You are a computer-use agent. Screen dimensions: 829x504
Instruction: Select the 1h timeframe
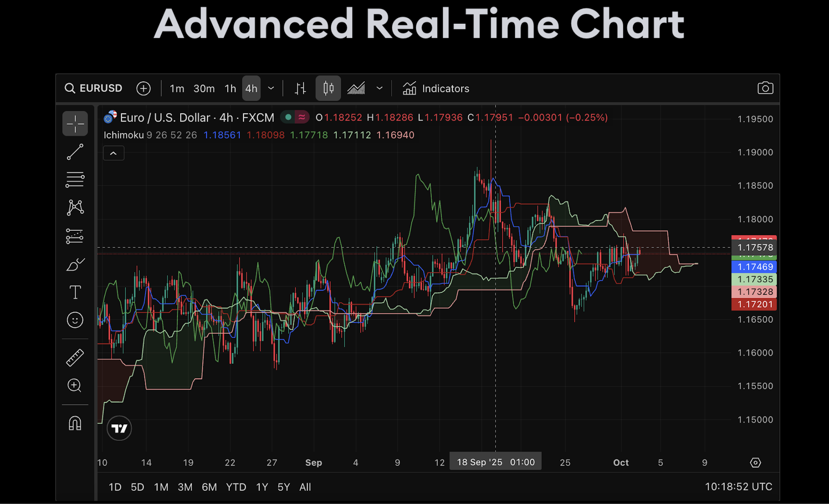pyautogui.click(x=230, y=89)
